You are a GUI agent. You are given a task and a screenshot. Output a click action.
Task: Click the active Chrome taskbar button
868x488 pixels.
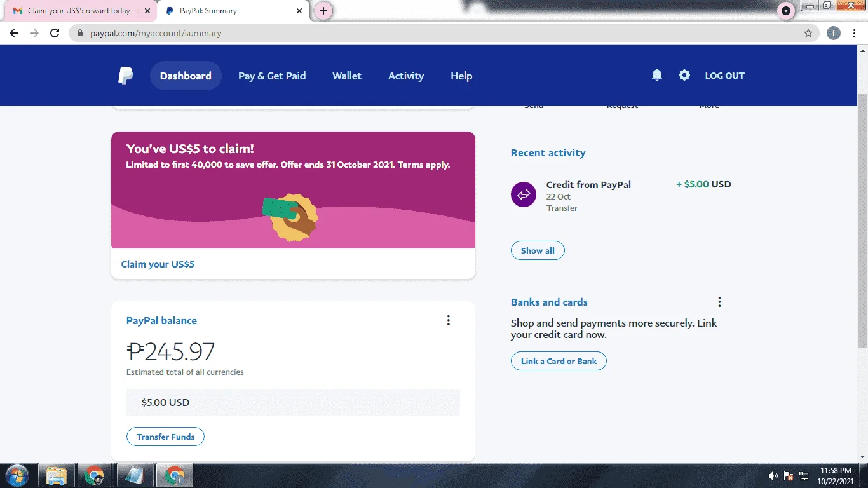click(x=175, y=475)
